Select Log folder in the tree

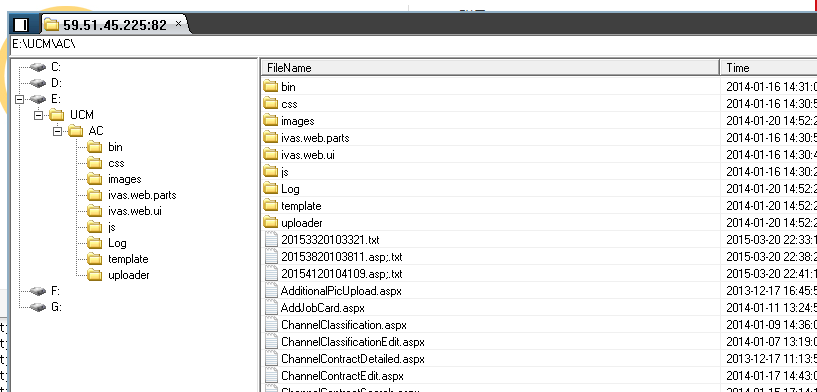117,243
